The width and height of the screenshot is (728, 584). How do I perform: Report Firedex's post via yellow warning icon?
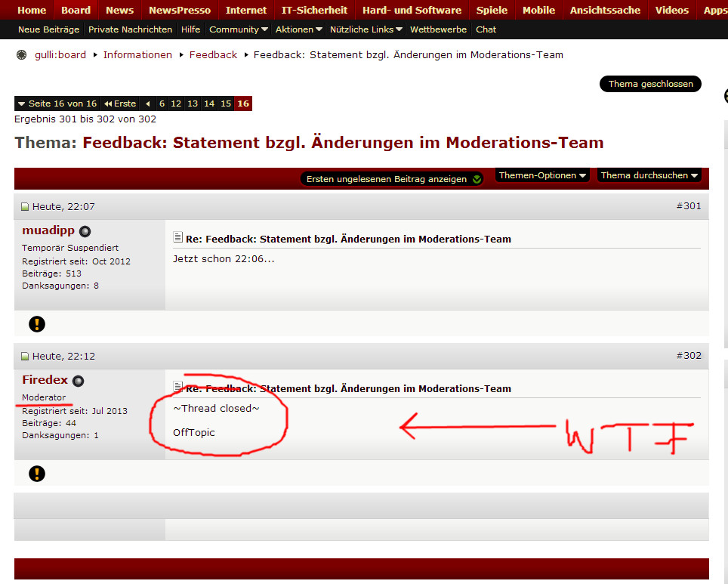click(37, 474)
